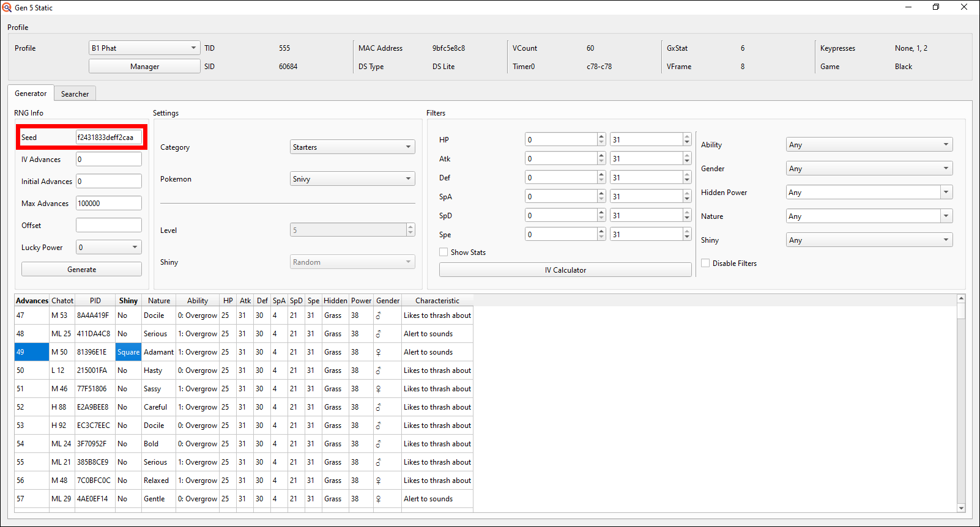Click the Chatot column header
The width and height of the screenshot is (980, 527).
coord(62,300)
